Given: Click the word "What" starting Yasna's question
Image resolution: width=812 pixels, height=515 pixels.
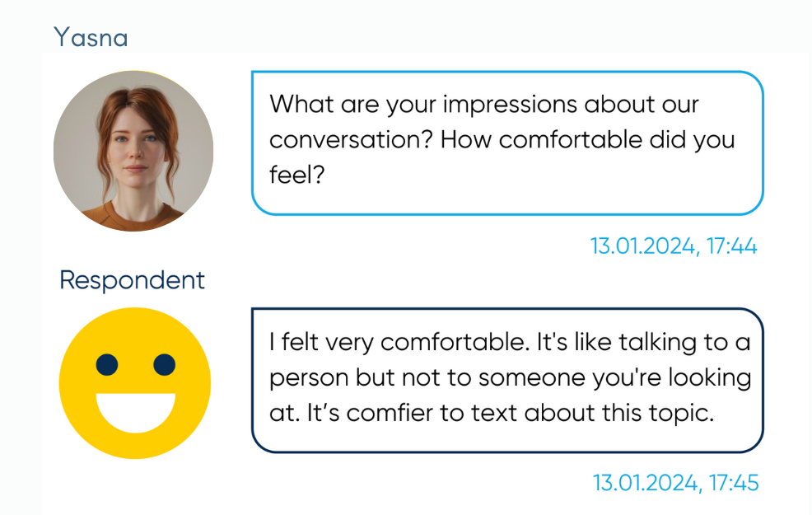Looking at the screenshot, I should coord(302,104).
